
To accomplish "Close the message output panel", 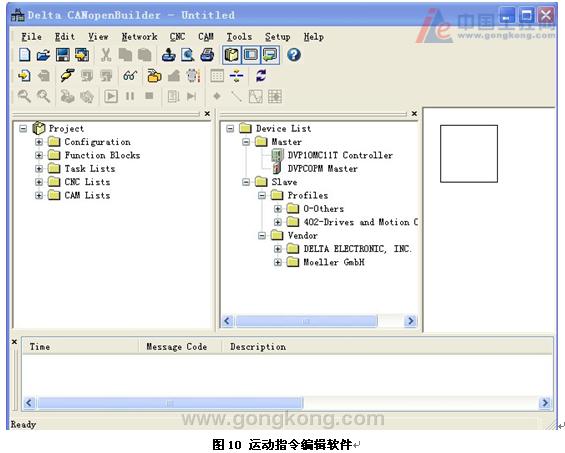I will pos(14,341).
